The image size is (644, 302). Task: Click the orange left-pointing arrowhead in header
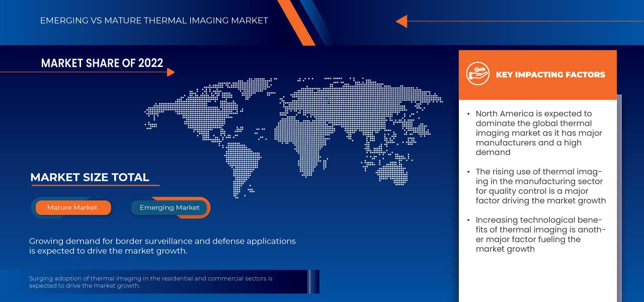coord(401,21)
